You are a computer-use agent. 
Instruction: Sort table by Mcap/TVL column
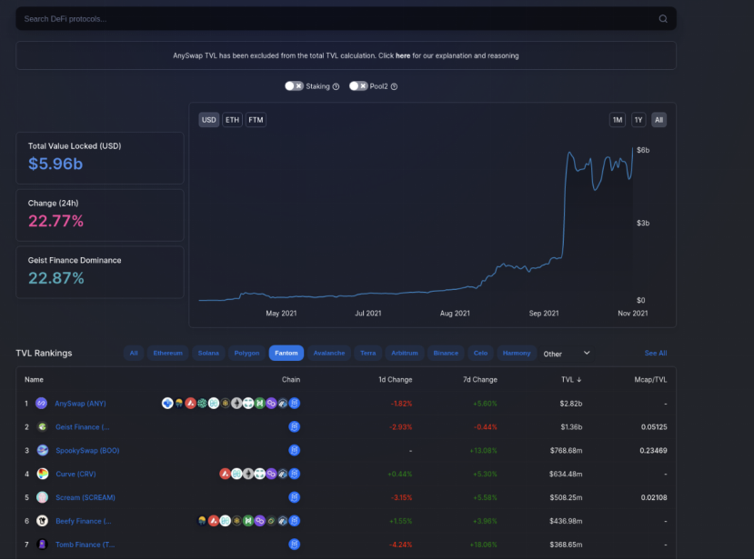[x=650, y=380]
